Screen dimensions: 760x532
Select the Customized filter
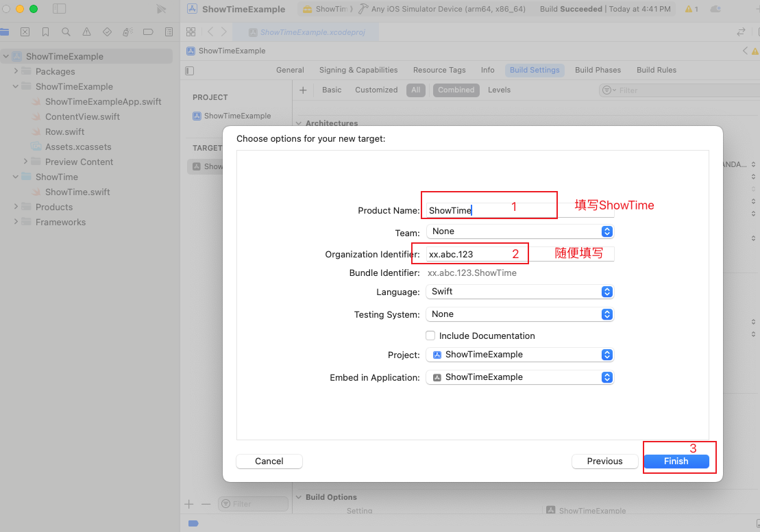point(376,90)
